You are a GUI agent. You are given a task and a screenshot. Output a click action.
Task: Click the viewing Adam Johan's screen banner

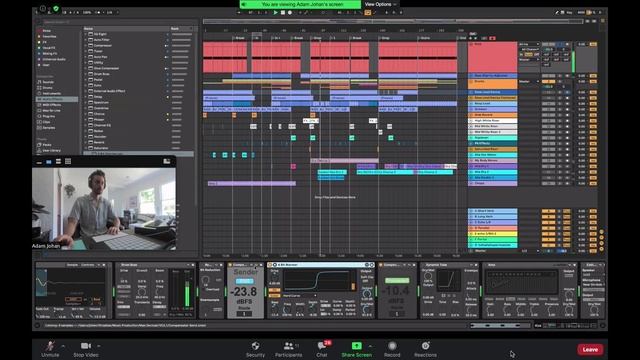coord(300,4)
